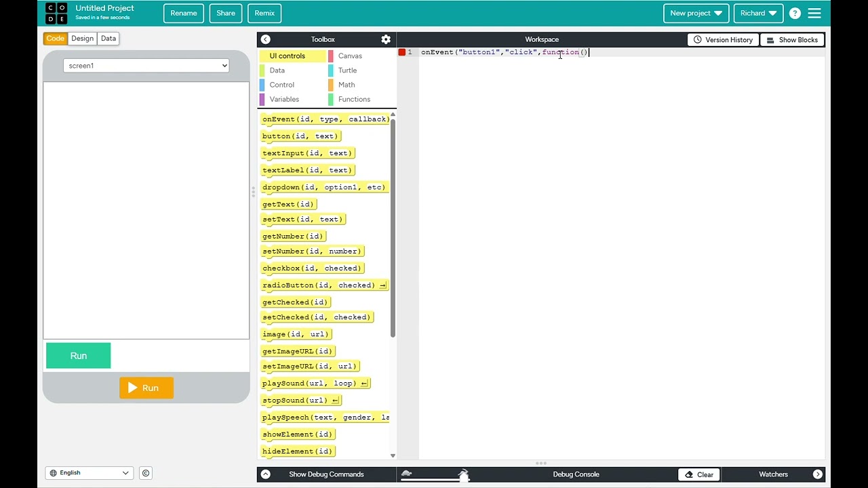This screenshot has width=868, height=488.
Task: Open Toolbox settings gear icon
Action: pyautogui.click(x=386, y=39)
